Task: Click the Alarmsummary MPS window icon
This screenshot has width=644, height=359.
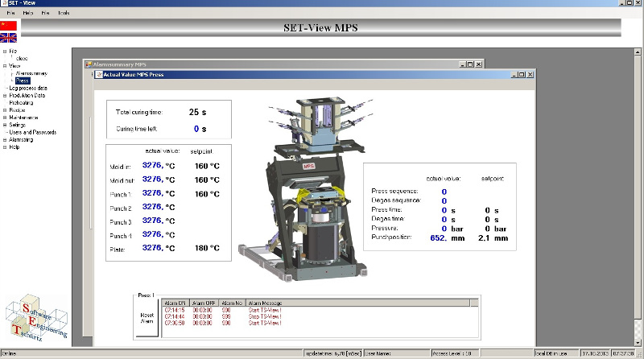Action: tap(89, 64)
